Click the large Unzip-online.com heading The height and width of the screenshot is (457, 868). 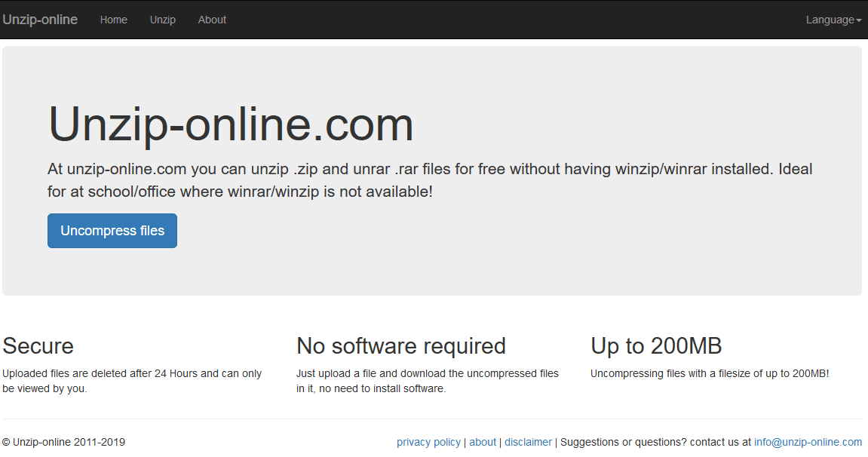[231, 124]
